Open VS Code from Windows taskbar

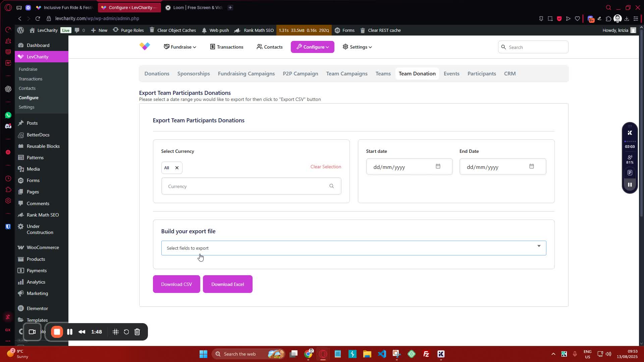[x=382, y=354]
